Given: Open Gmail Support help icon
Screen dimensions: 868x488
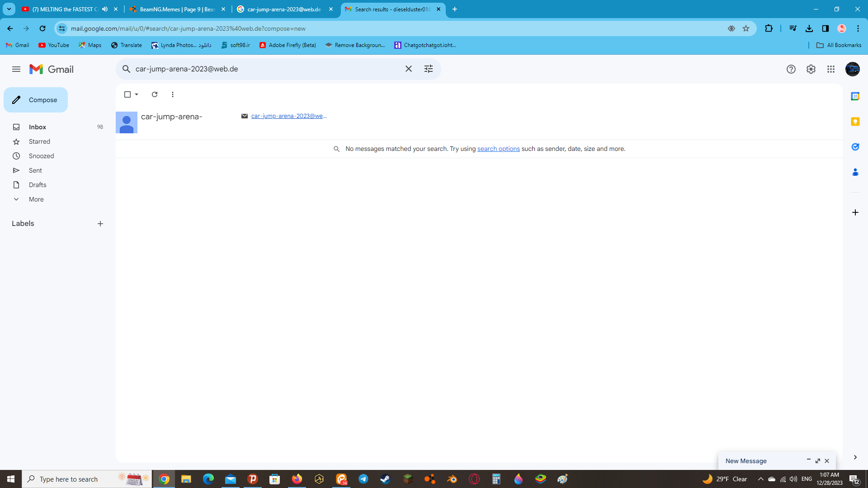Looking at the screenshot, I should tap(791, 69).
